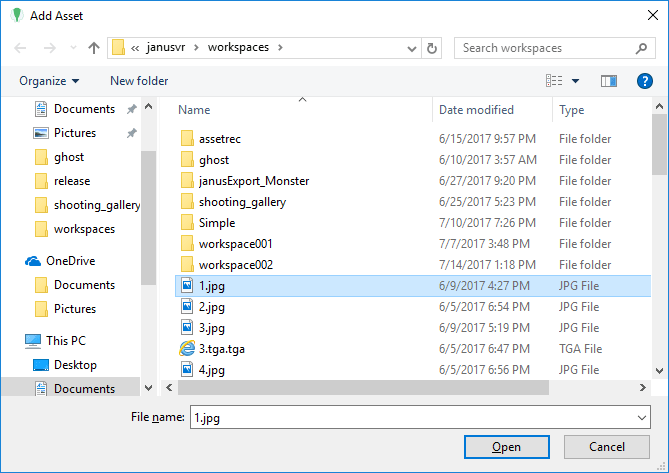Click the Search workspaces field
Viewport: 669px width, 473px height.
pos(545,48)
